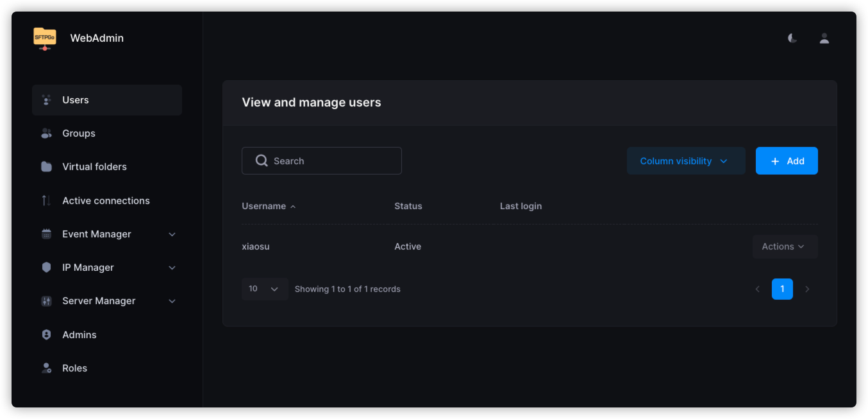Click the Active connections arrows icon
This screenshot has height=419, width=868.
46,201
